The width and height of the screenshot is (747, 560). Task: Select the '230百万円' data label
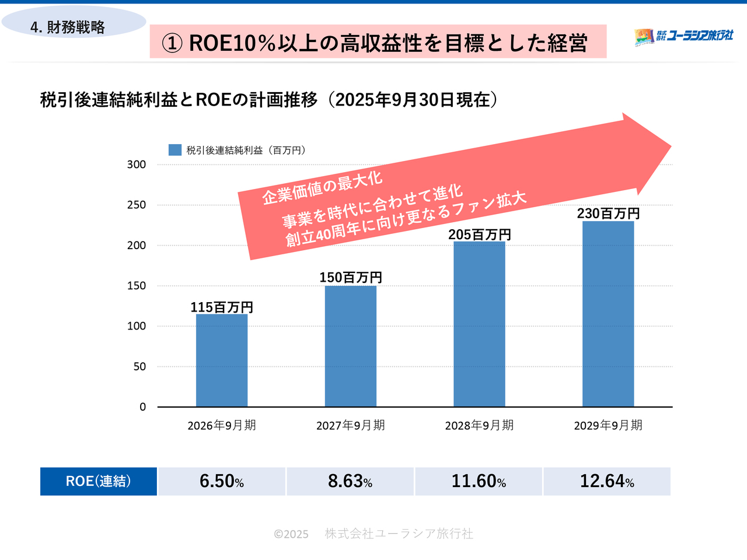(608, 213)
